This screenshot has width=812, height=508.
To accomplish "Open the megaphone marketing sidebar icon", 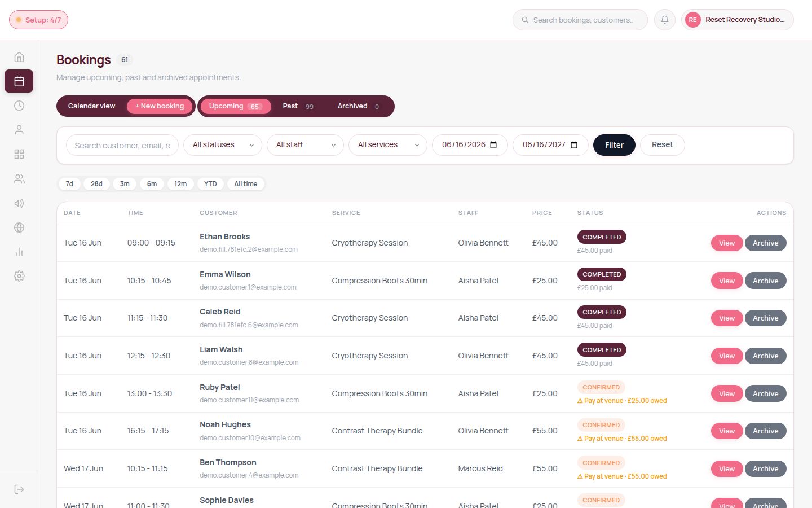I will pos(19,203).
